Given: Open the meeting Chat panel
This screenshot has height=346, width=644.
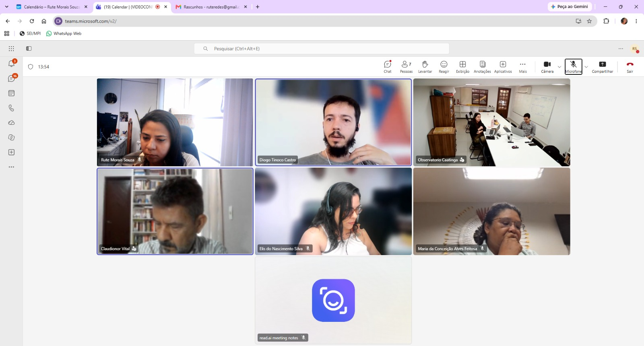Looking at the screenshot, I should click(388, 67).
